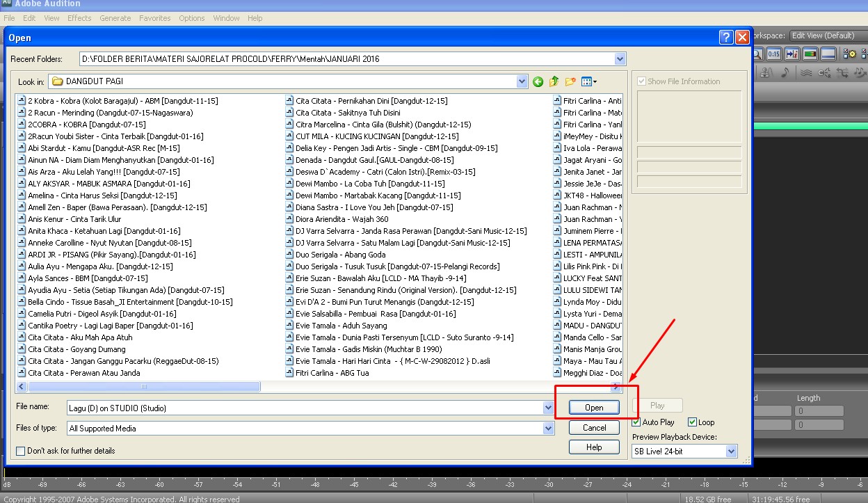Select file Cantika Poetry - Lagi Lagi Baper

(104, 326)
